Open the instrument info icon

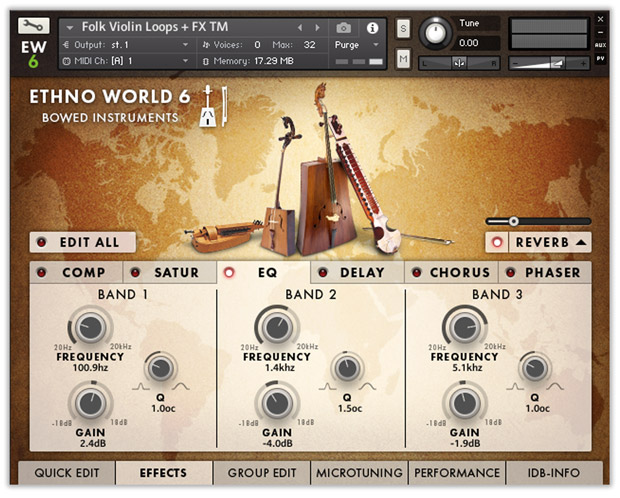tap(373, 28)
